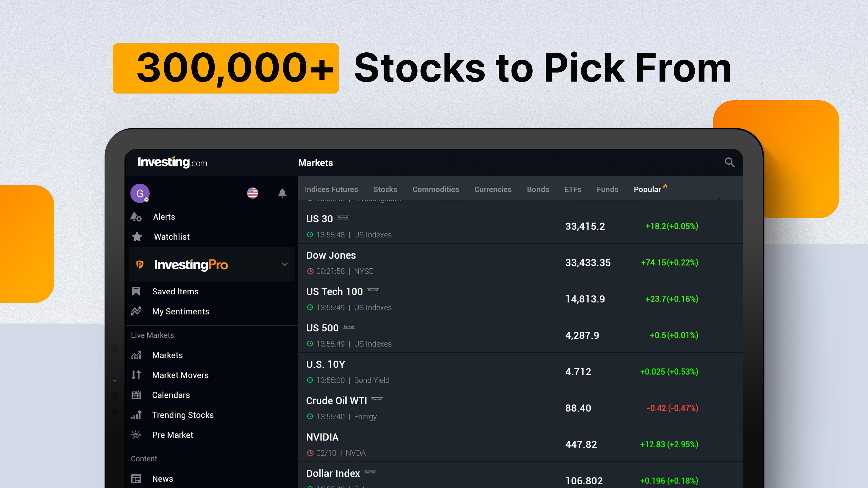Expand the InvestingPro chevron

(x=285, y=264)
